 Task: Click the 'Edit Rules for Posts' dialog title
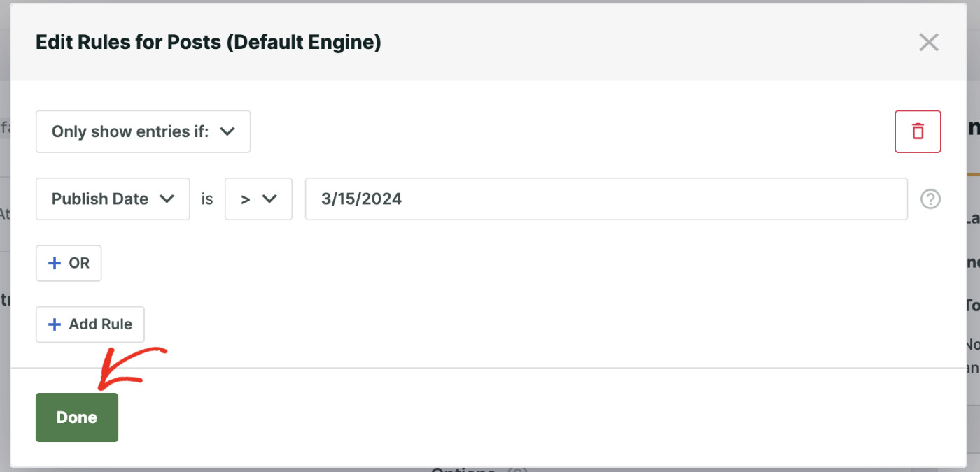coord(208,42)
